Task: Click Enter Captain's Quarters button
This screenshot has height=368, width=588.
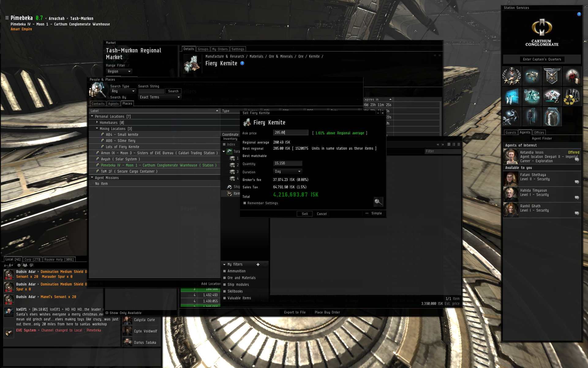Action: point(542,59)
